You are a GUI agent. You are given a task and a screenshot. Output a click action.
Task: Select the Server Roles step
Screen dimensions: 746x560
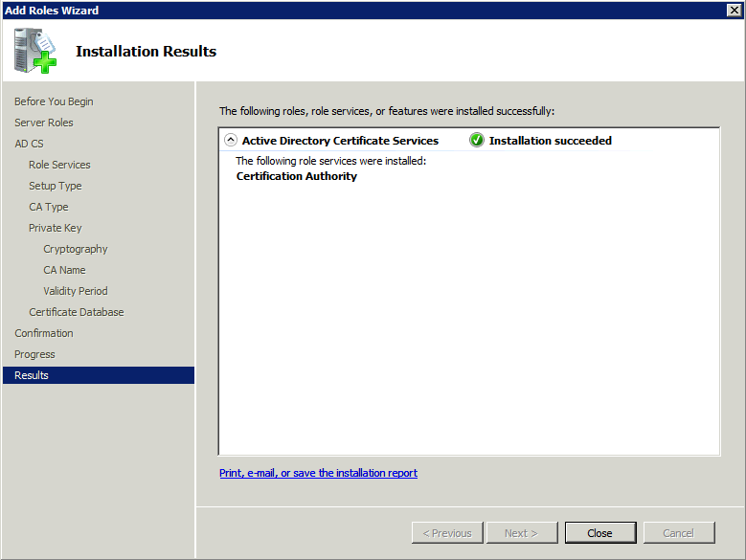44,123
